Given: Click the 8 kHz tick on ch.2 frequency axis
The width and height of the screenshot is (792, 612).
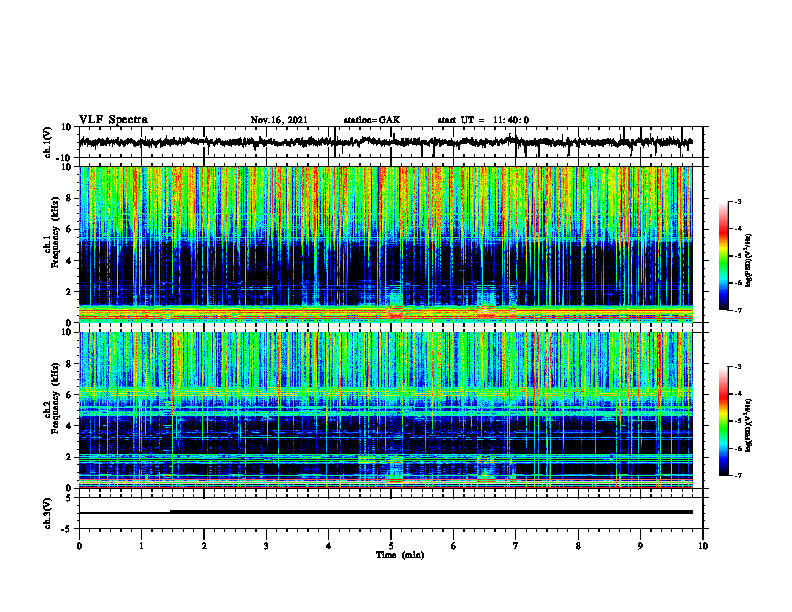Looking at the screenshot, I should (70, 364).
